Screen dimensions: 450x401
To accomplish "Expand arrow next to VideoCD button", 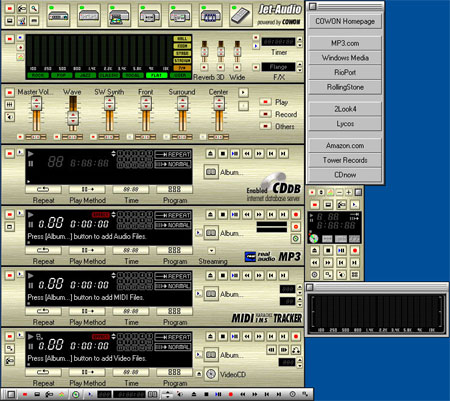I will pos(199,374).
